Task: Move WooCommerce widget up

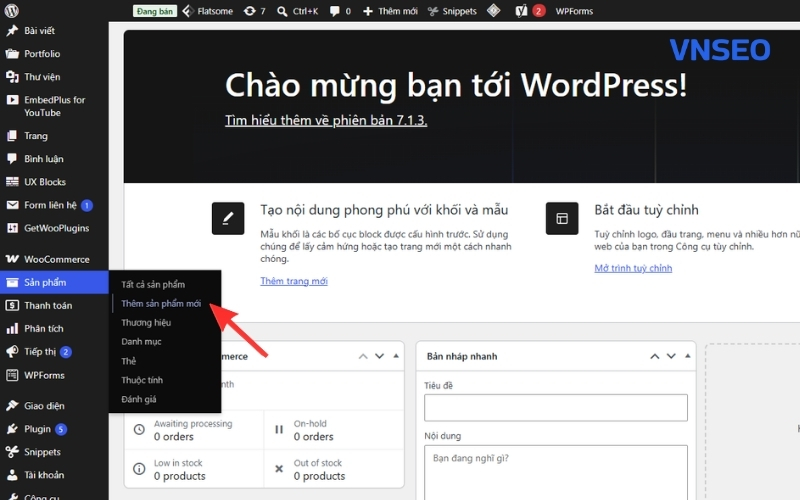Action: [363, 356]
